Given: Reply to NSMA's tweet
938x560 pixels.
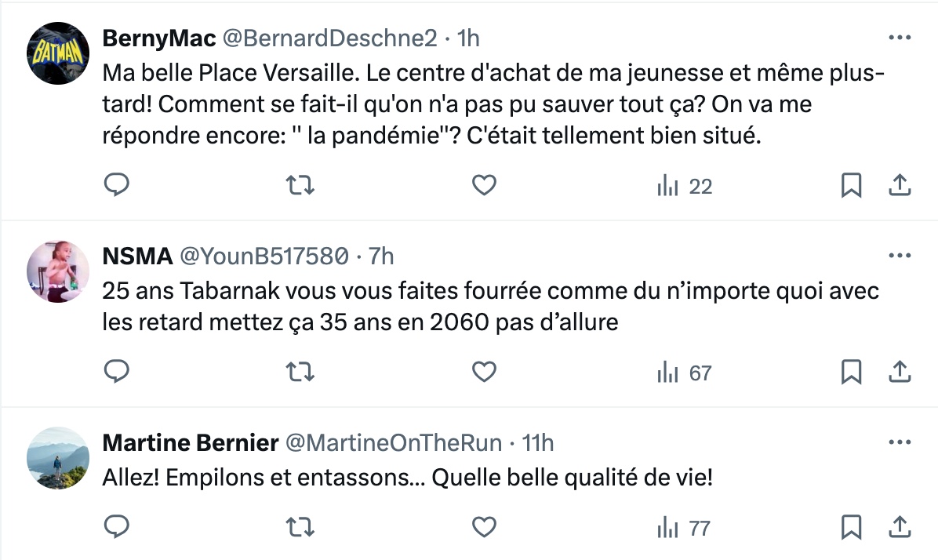Looking at the screenshot, I should click(x=116, y=372).
